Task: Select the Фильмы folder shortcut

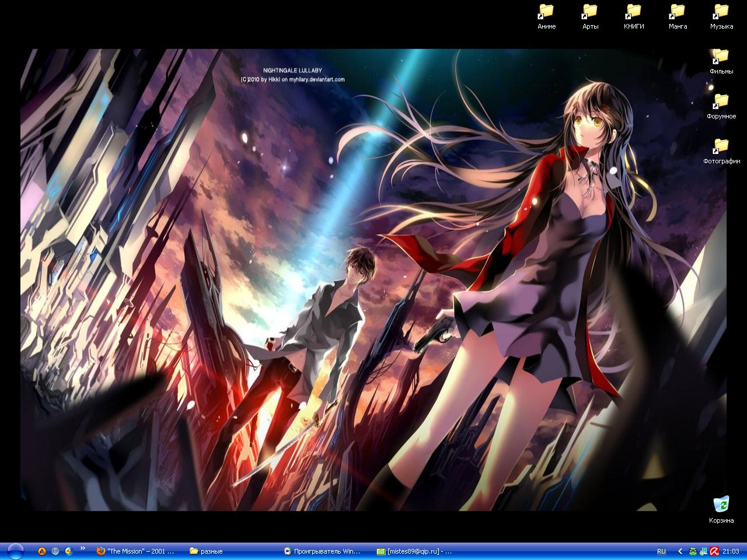Action: (721, 61)
